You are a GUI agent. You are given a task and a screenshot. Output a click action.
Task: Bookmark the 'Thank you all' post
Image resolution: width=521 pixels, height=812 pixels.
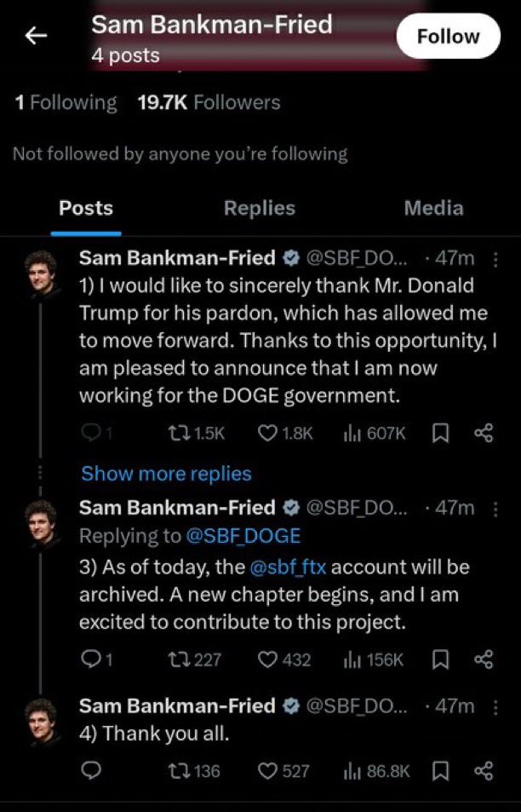[x=440, y=770]
